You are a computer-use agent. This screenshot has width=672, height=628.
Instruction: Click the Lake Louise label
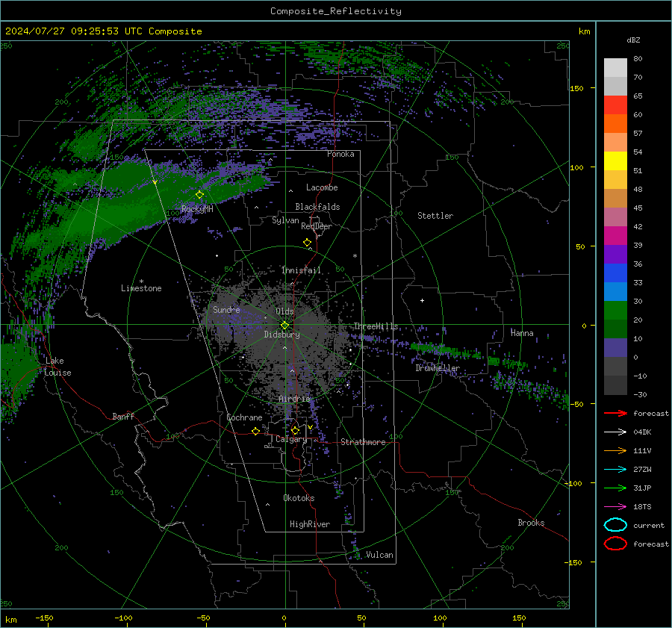pos(57,367)
